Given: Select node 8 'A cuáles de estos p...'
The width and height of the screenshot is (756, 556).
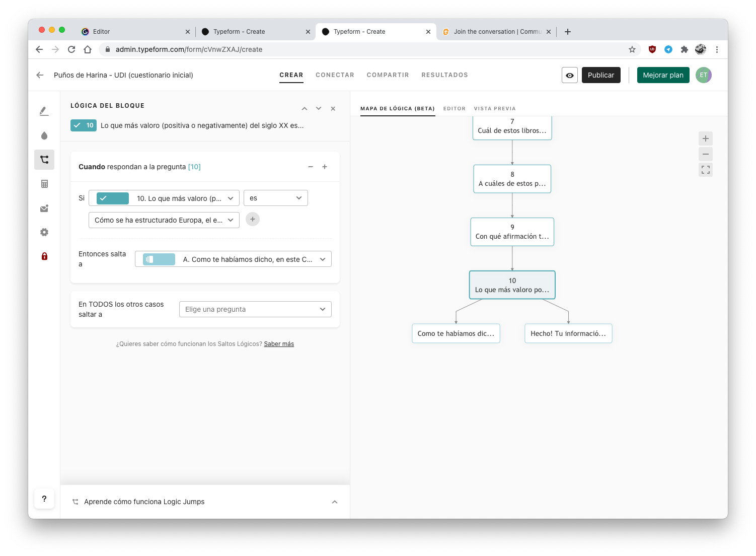Looking at the screenshot, I should [512, 179].
